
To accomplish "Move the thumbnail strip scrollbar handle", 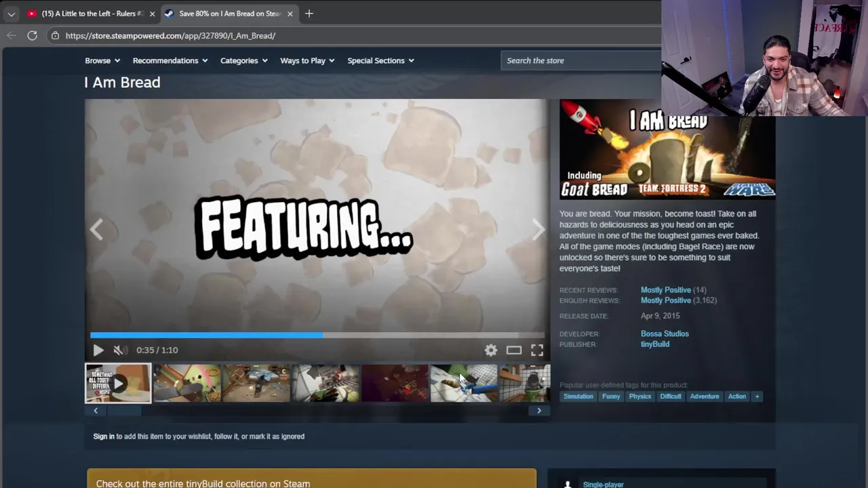I will tap(125, 410).
